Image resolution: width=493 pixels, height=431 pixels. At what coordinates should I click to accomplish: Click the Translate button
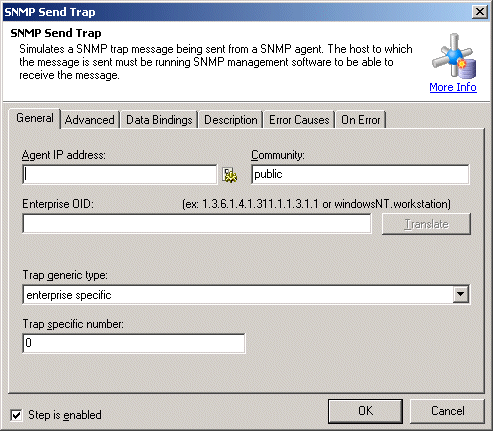426,224
